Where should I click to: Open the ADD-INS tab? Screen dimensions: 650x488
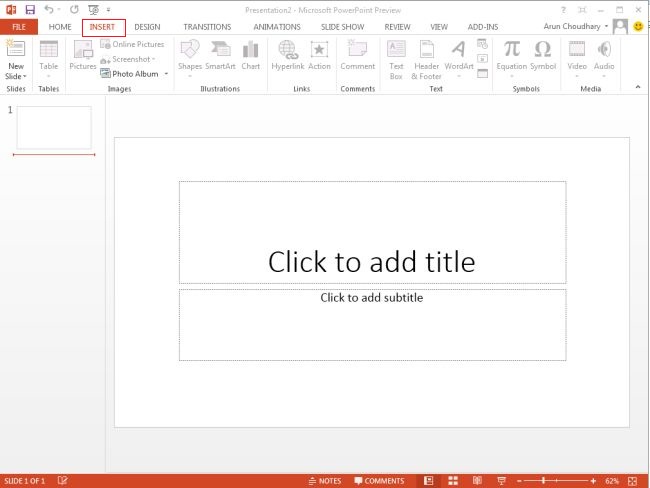483,27
